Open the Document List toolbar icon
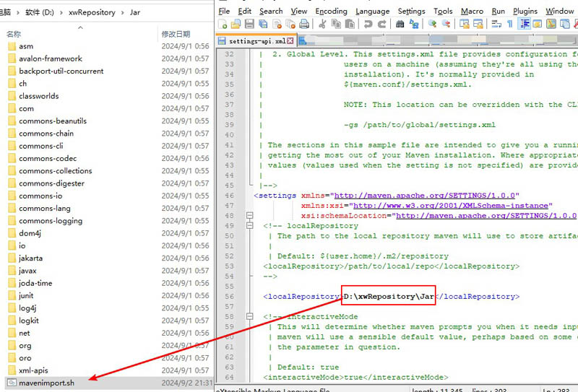Image resolution: width=578 pixels, height=392 pixels. point(565,25)
